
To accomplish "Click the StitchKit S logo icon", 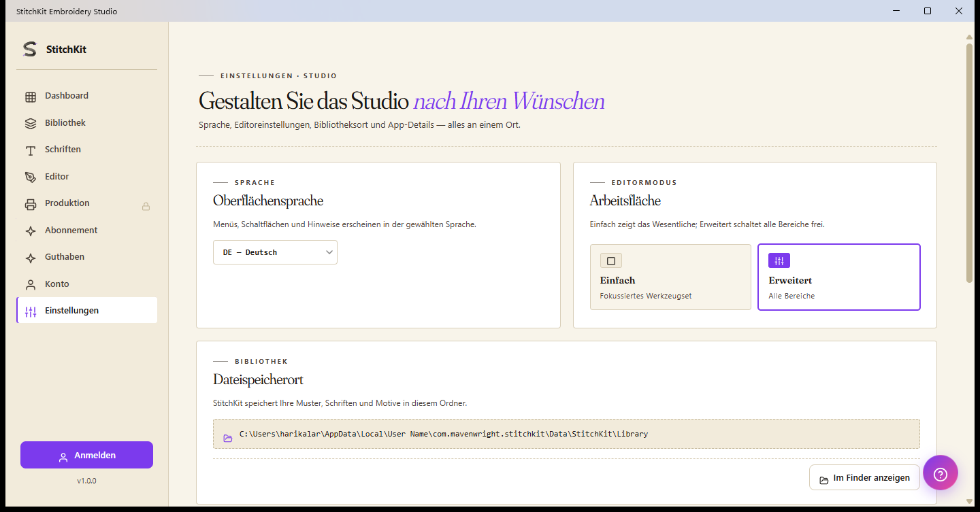I will (29, 49).
